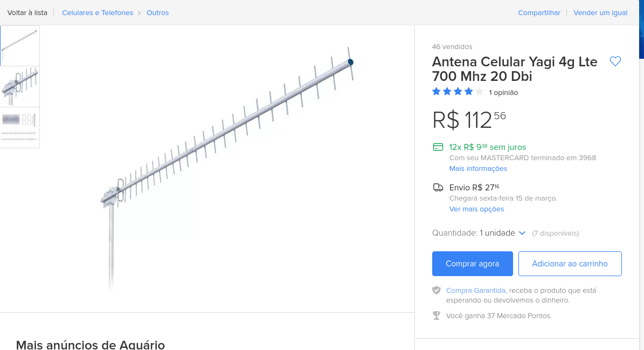The width and height of the screenshot is (644, 350).
Task: Click the star rating icons
Action: click(x=458, y=92)
